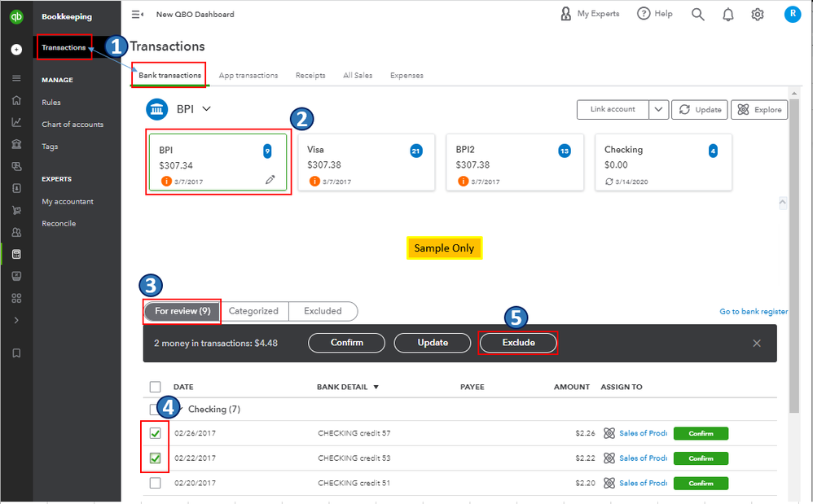Open My Experts
813x504 pixels.
point(590,14)
